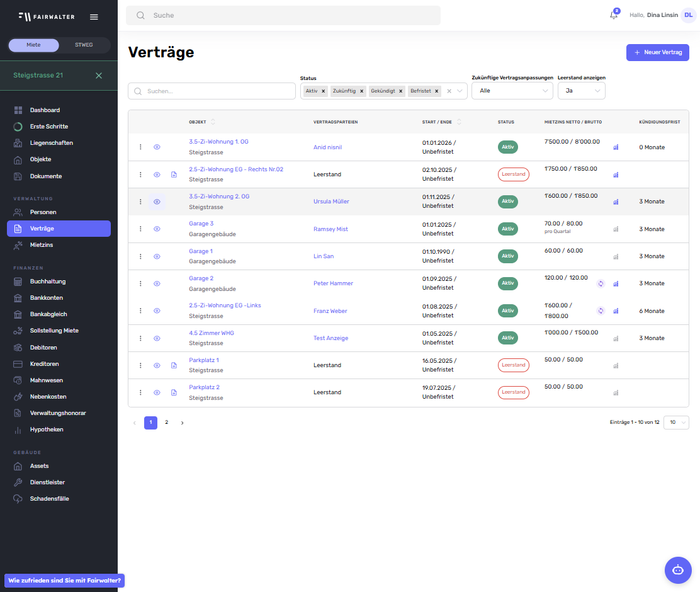This screenshot has width=700, height=592.
Task: Open three-dot menu for Garage 3 row
Action: click(x=140, y=229)
